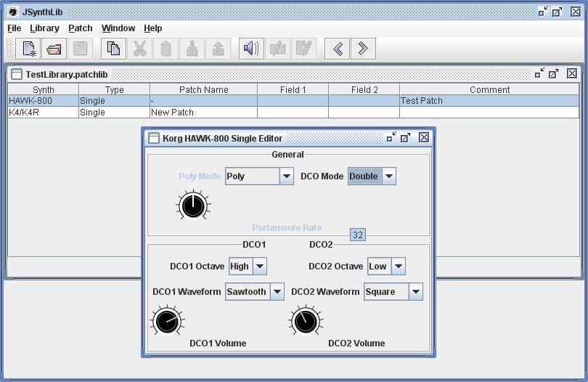This screenshot has height=382, width=588.
Task: Click the Comment column header
Action: pyautogui.click(x=489, y=89)
